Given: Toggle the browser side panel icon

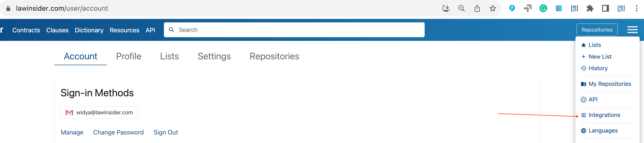Looking at the screenshot, I should [x=605, y=9].
